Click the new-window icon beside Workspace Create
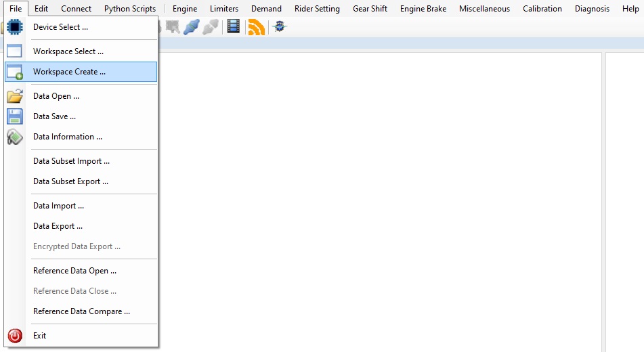The width and height of the screenshot is (644, 352). tap(15, 72)
